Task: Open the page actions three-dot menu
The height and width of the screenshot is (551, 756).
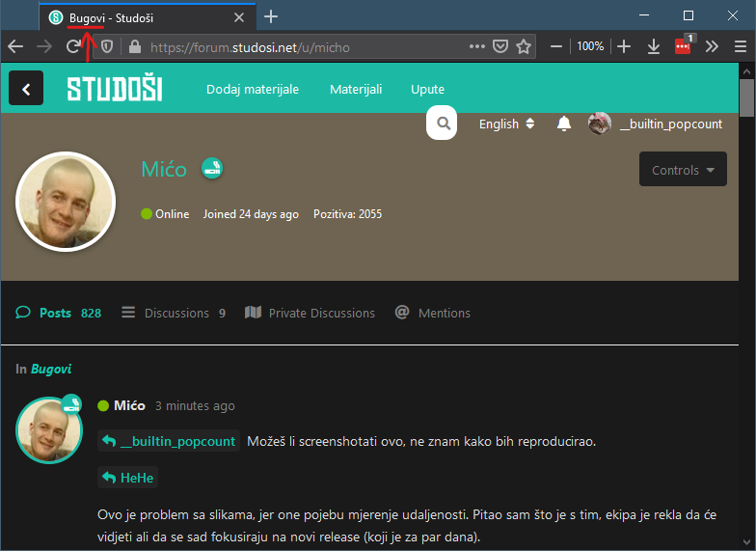Action: (x=476, y=46)
